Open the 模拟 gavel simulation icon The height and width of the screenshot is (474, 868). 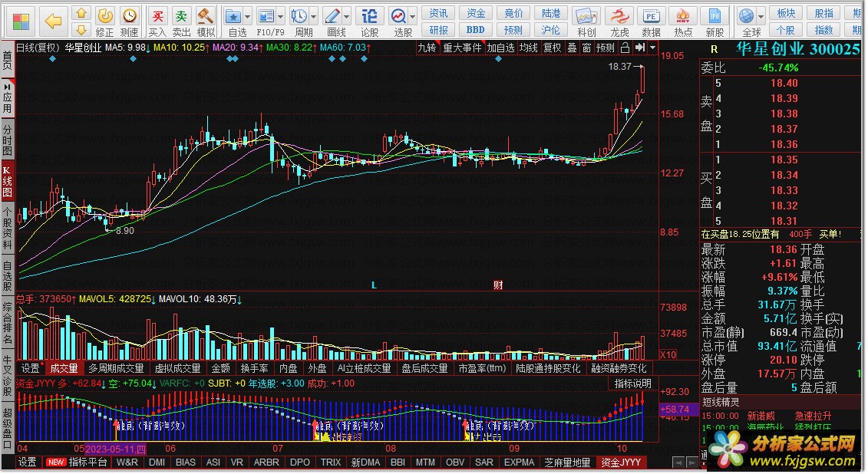pyautogui.click(x=206, y=16)
